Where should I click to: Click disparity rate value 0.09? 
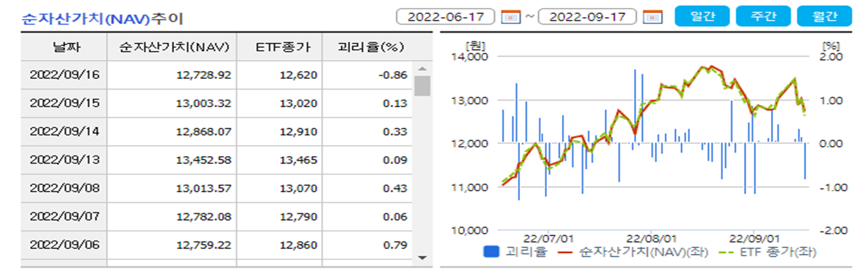pos(395,160)
